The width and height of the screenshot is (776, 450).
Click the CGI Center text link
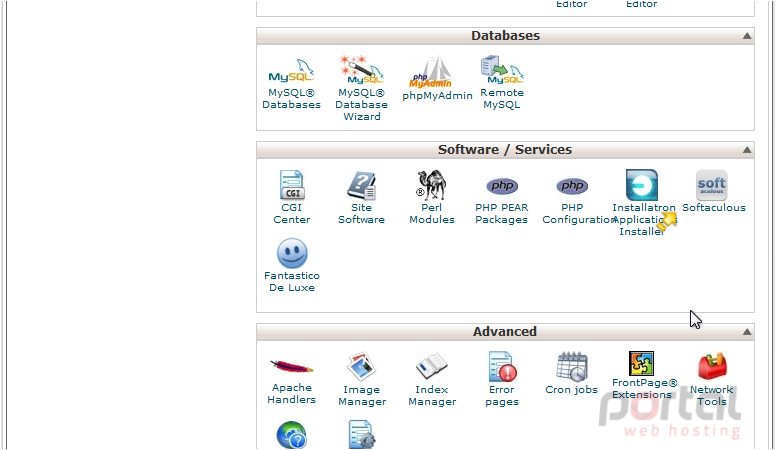click(291, 213)
